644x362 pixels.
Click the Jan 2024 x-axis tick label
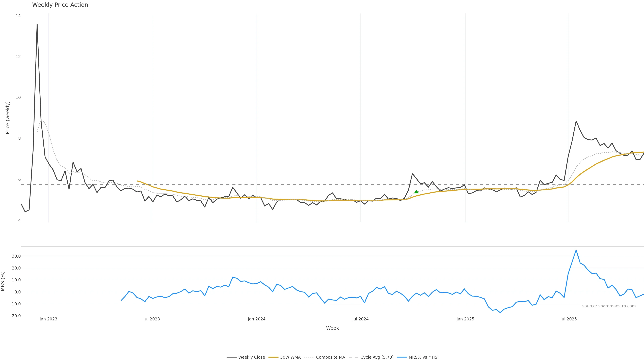[x=256, y=319]
